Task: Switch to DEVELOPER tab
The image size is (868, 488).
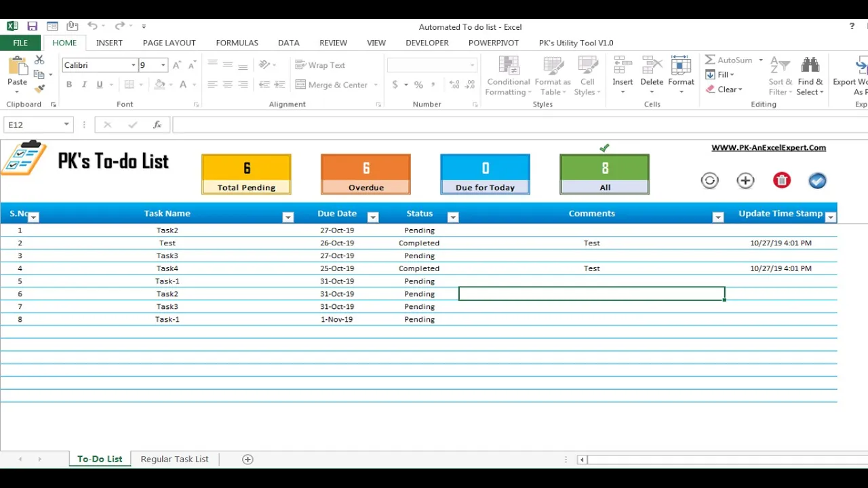Action: point(427,43)
